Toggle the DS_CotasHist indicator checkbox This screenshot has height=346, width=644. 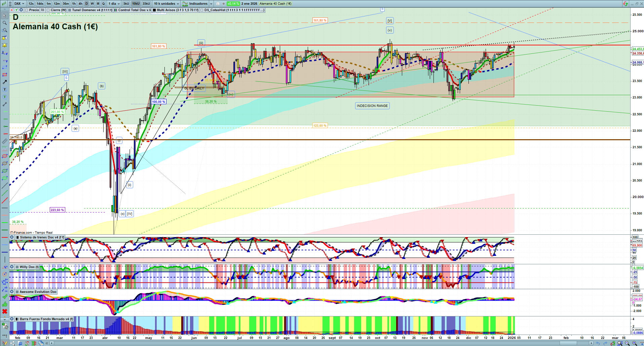(x=202, y=10)
